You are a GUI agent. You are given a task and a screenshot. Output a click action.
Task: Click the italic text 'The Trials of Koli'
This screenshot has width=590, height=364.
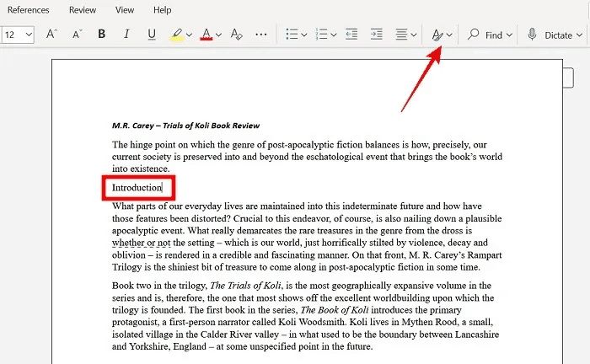245,286
